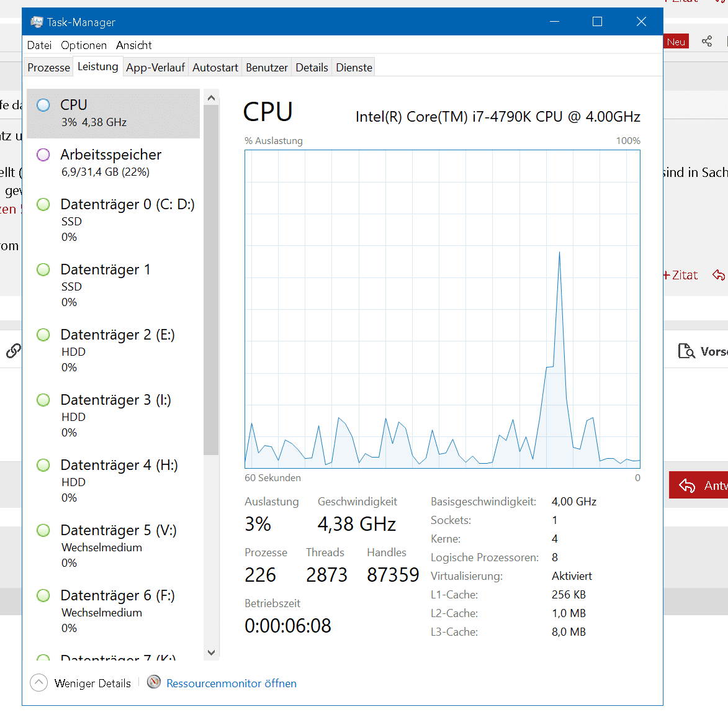The image size is (728, 722).
Task: Select Arbeitsspeicher entry in sidebar
Action: click(114, 163)
